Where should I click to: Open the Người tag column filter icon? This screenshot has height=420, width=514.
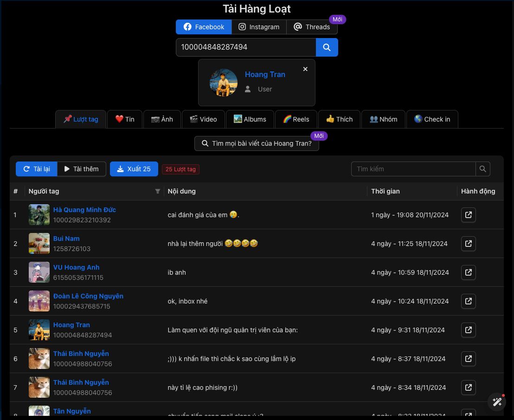tap(158, 192)
